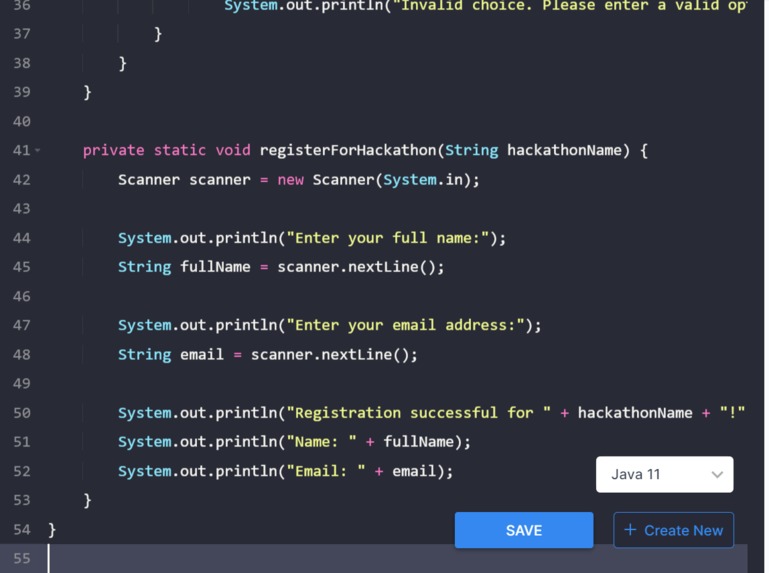The height and width of the screenshot is (573, 769).
Task: Click the "Enter your full name:" string
Action: [388, 238]
